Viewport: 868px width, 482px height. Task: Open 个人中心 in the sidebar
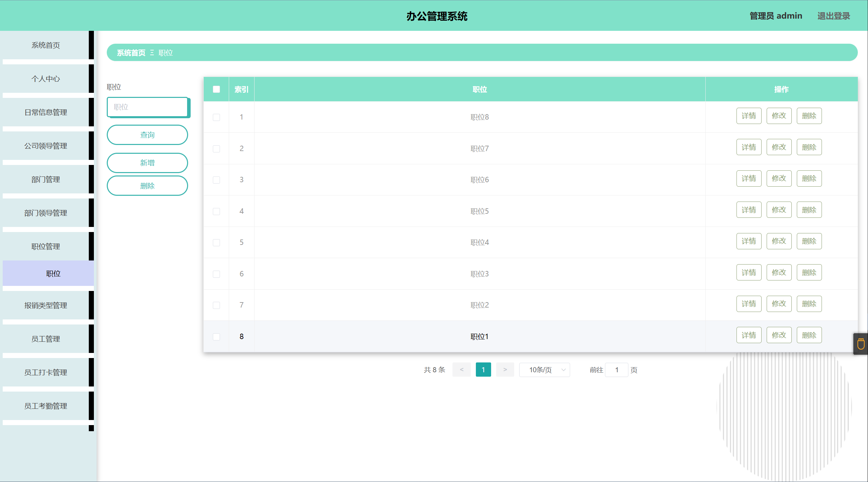46,79
